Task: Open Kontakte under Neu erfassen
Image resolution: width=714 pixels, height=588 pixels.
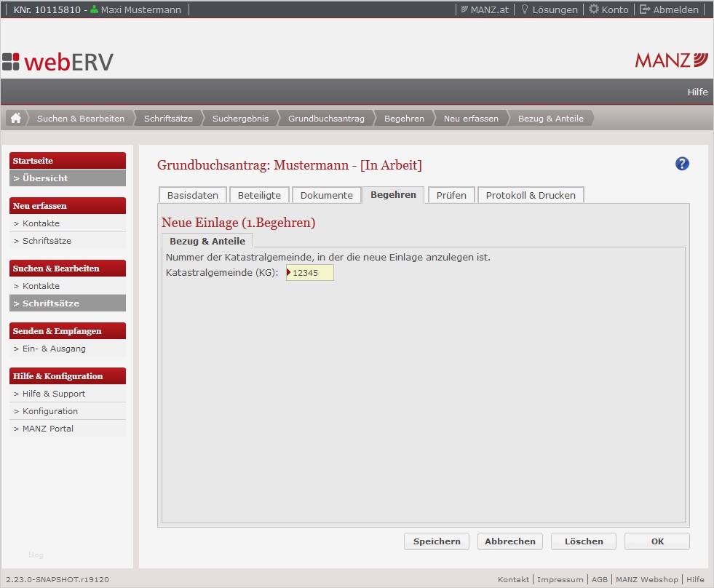Action: coord(68,223)
